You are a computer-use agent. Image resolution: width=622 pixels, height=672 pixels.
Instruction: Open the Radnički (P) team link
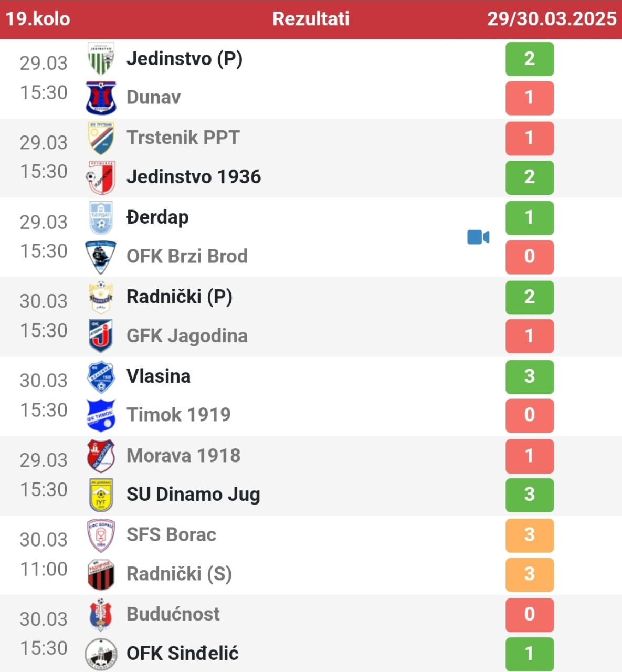tap(180, 297)
